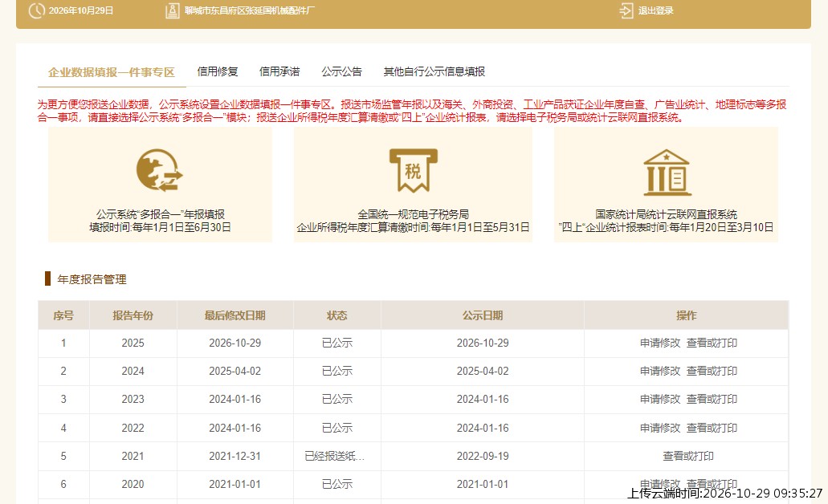The image size is (828, 504).
Task: Click the enterprise profile icon in header
Action: (172, 10)
